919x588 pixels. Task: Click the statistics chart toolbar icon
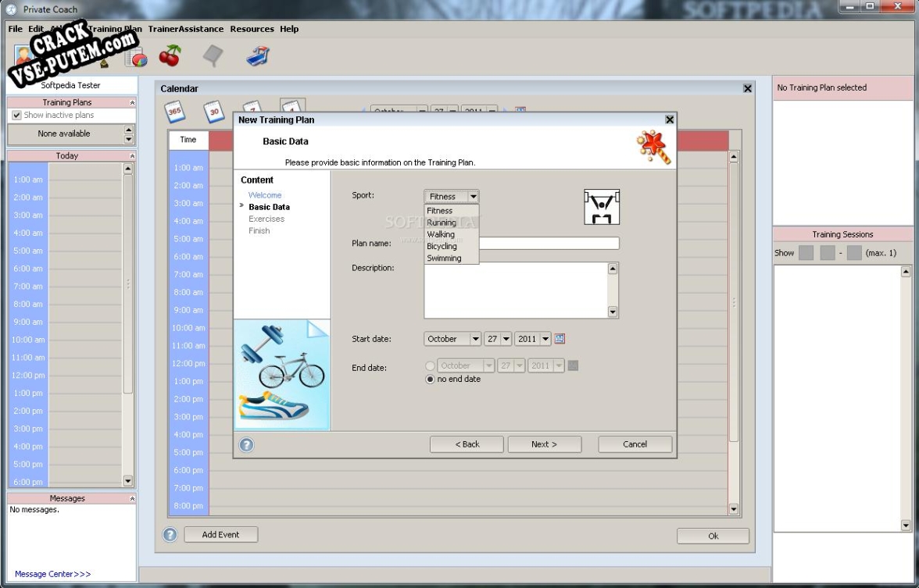[x=136, y=58]
